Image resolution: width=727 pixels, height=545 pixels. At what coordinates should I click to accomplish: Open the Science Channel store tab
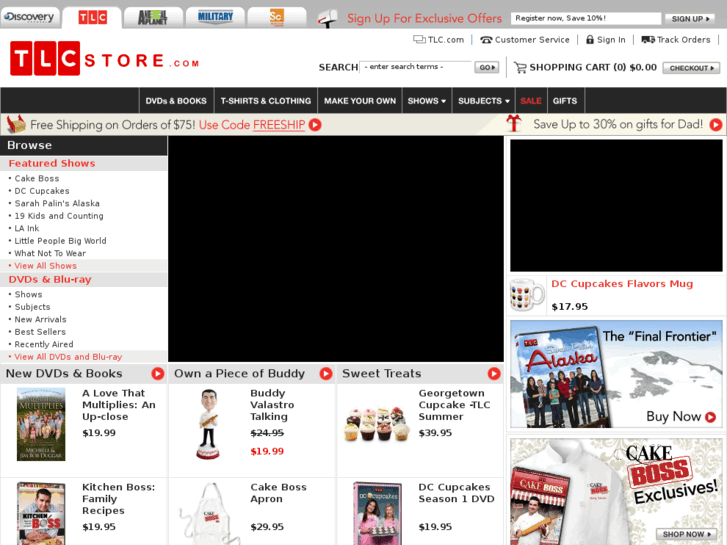(x=277, y=18)
